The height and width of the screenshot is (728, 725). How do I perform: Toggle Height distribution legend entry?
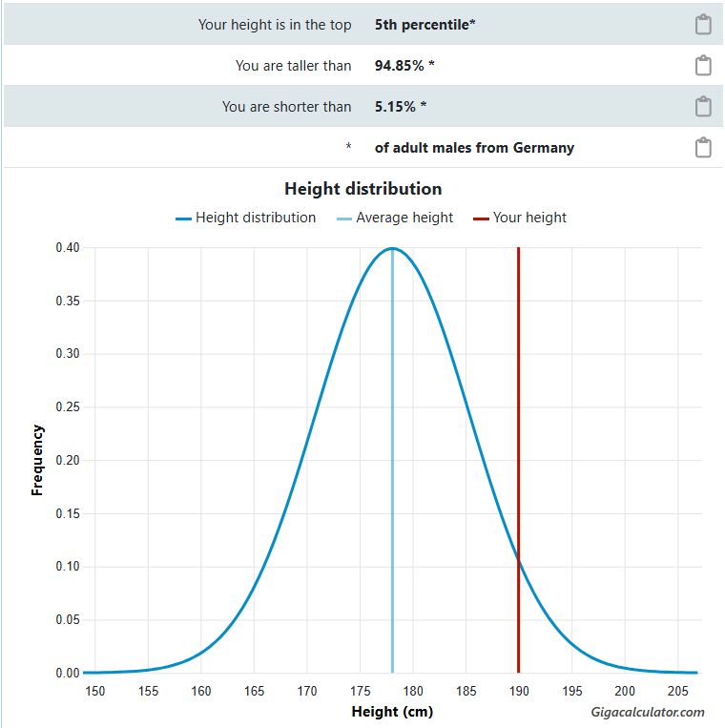coord(245,218)
